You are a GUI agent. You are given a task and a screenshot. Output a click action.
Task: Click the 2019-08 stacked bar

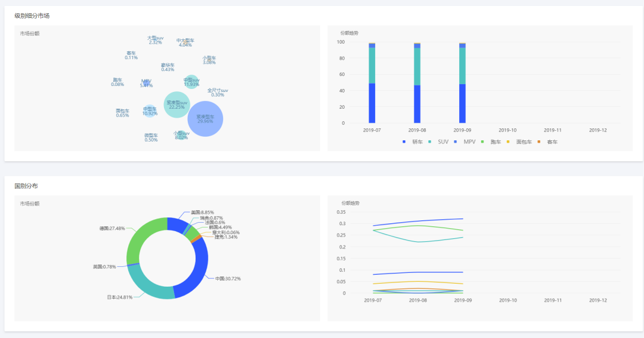point(417,82)
